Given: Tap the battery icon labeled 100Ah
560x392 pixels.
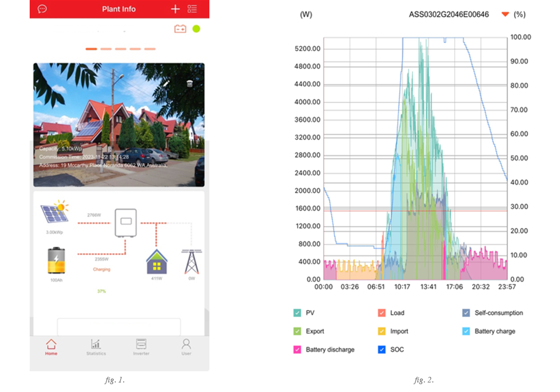Looking at the screenshot, I should pos(57,260).
